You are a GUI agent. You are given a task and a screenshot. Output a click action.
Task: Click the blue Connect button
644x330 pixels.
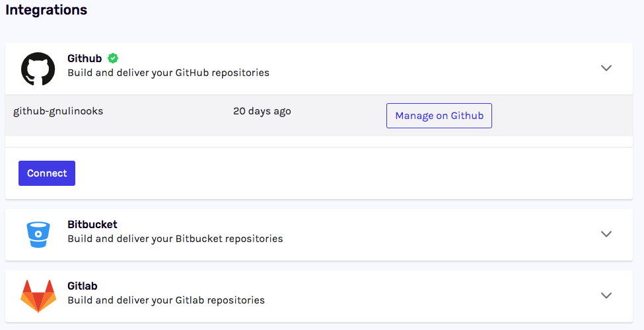[47, 173]
